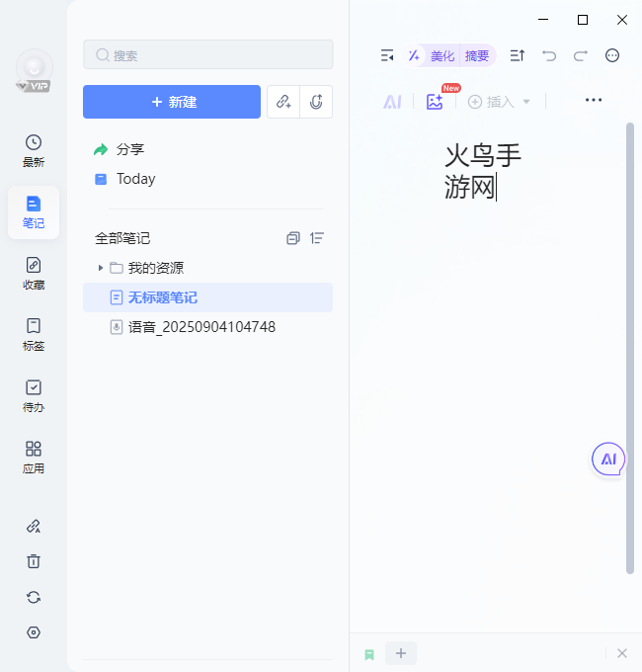Undo the last edit

549,55
